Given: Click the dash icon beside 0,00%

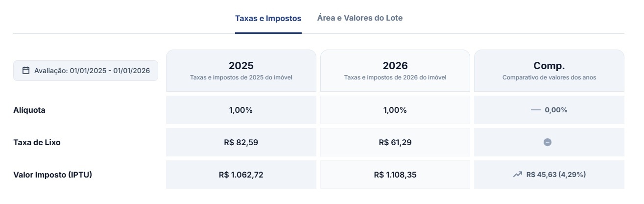Looking at the screenshot, I should pos(535,110).
